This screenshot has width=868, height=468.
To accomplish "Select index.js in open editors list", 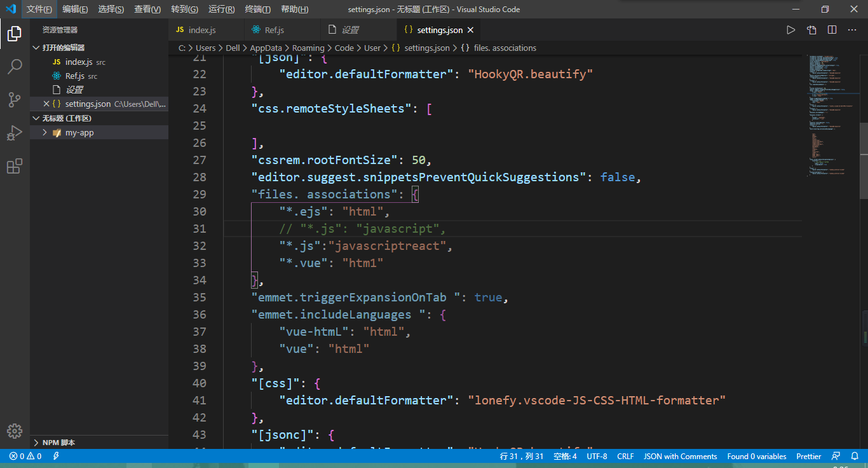I will pos(99,62).
